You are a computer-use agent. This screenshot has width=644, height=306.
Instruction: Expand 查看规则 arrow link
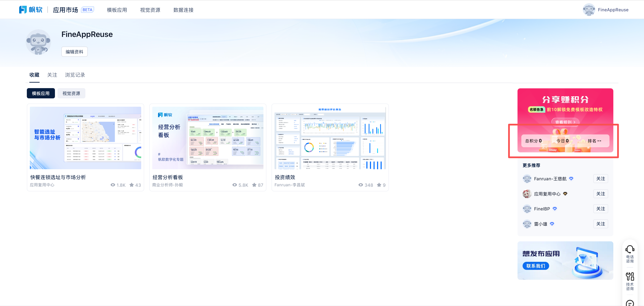[x=565, y=122]
